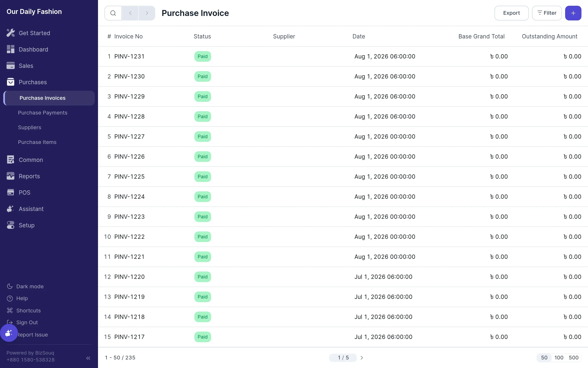This screenshot has height=368, width=588.
Task: Click the Shortcuts command icon
Action: (x=10, y=310)
